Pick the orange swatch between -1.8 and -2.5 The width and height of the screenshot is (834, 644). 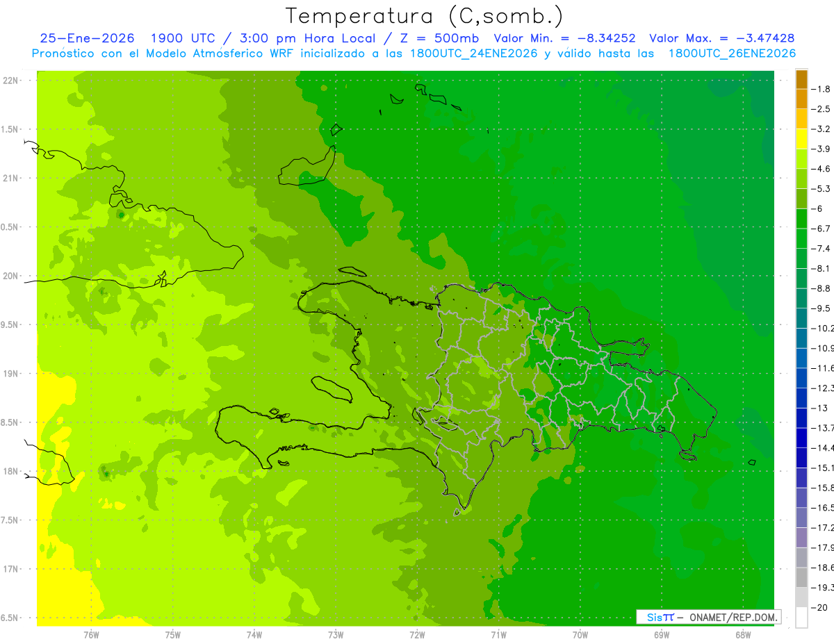(801, 99)
